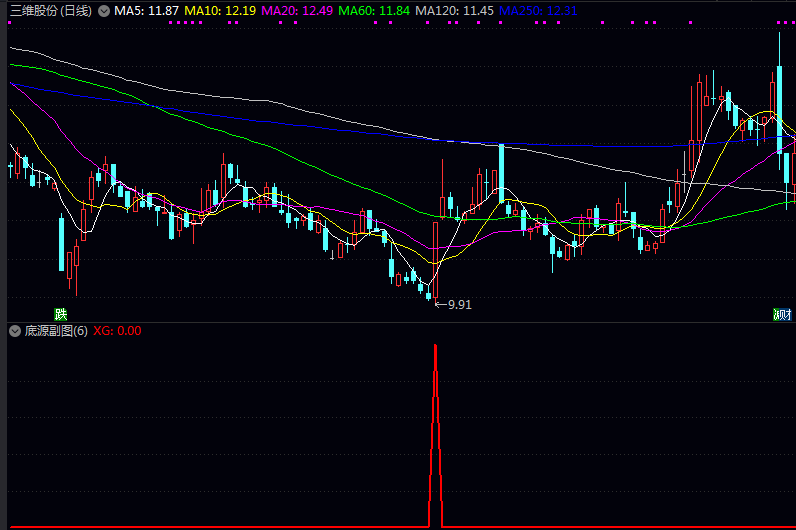
Task: Click the 底源副图(6) indicator name
Action: tap(55, 331)
